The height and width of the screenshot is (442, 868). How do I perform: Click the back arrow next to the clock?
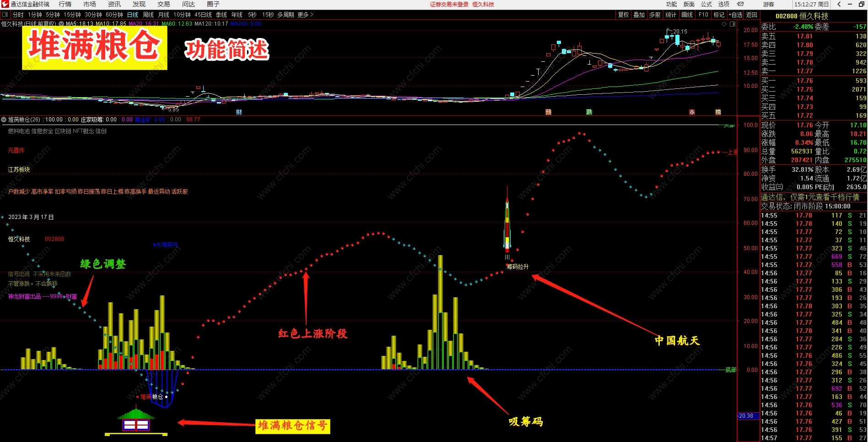coord(839,4)
